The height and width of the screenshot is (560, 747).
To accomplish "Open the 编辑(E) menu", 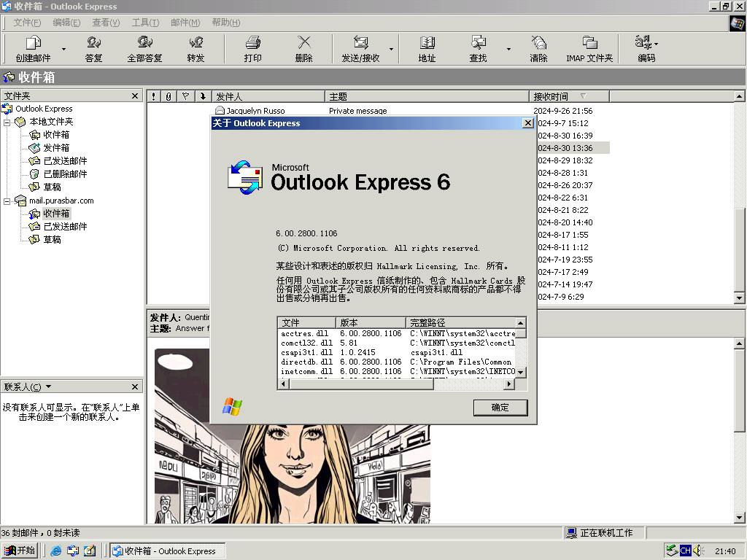I will (66, 23).
